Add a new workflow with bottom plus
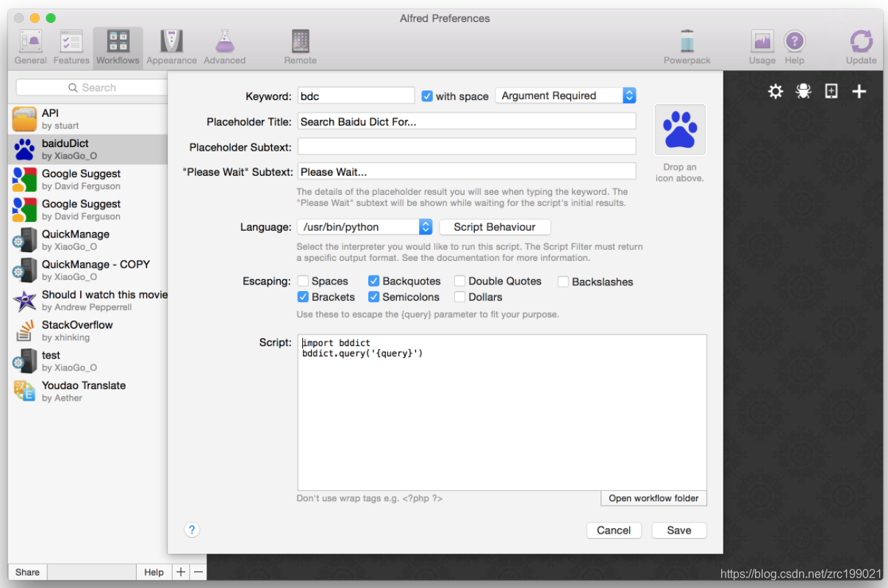The image size is (888, 588). (x=181, y=572)
